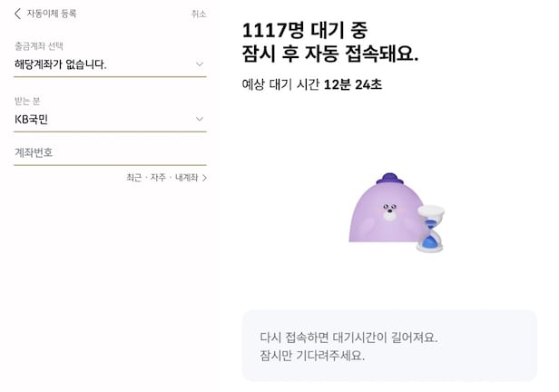Image resolution: width=559 pixels, height=392 pixels.
Task: Click the chevron next to KB국민
Action: pos(200,119)
